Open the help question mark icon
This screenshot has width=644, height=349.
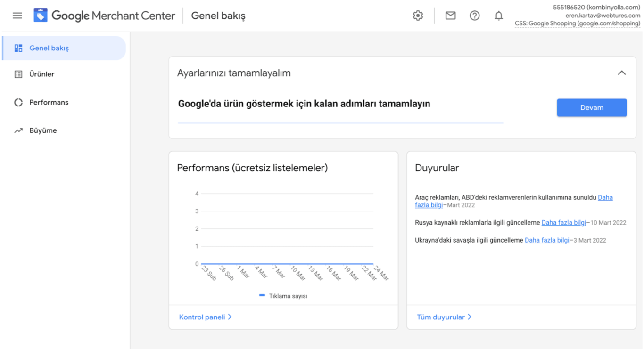pos(475,16)
